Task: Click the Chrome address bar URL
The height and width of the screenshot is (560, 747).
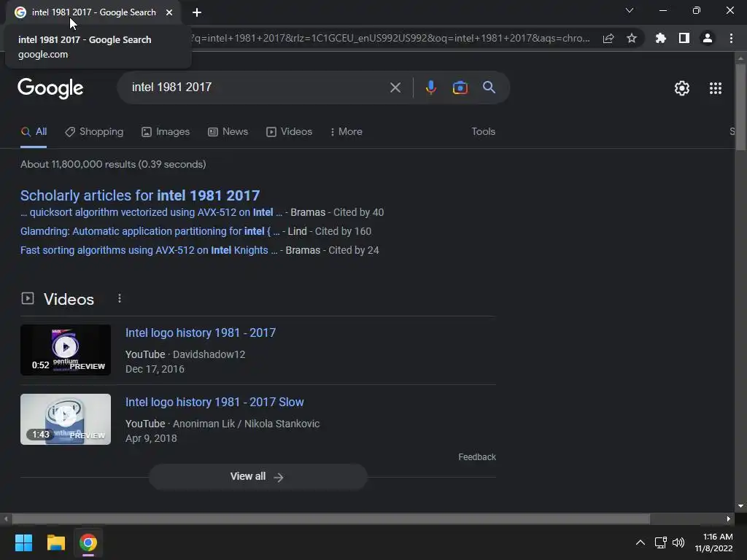Action: pos(390,38)
